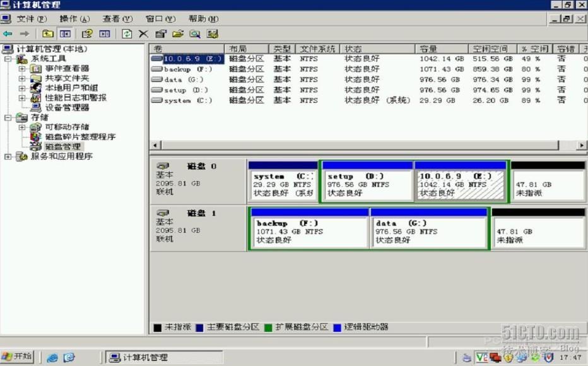Open the 查看(V) menu
The width and height of the screenshot is (588, 366).
[x=117, y=19]
